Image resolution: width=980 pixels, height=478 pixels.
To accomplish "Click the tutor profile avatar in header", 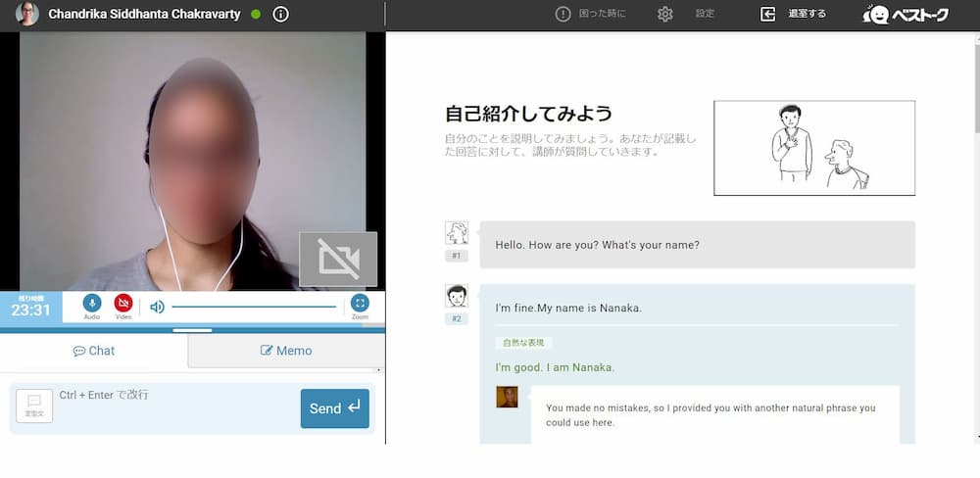I will tap(28, 14).
